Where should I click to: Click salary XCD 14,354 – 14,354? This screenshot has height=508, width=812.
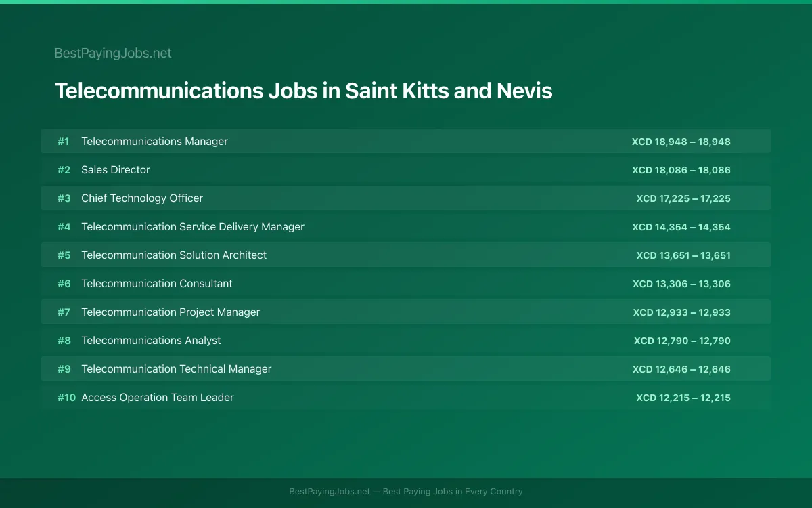coord(681,227)
